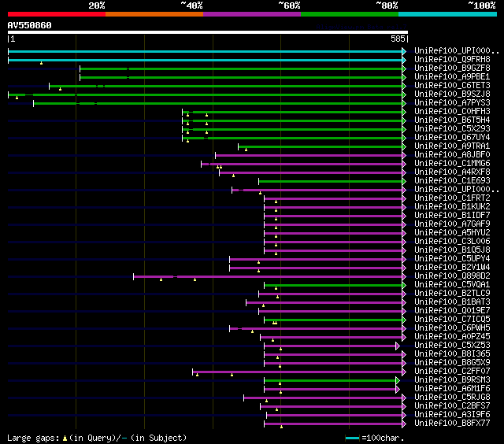Click the double yellow gap marker on C7ICQ5 row
The height and width of the screenshot is (444, 504).
tap(275, 323)
